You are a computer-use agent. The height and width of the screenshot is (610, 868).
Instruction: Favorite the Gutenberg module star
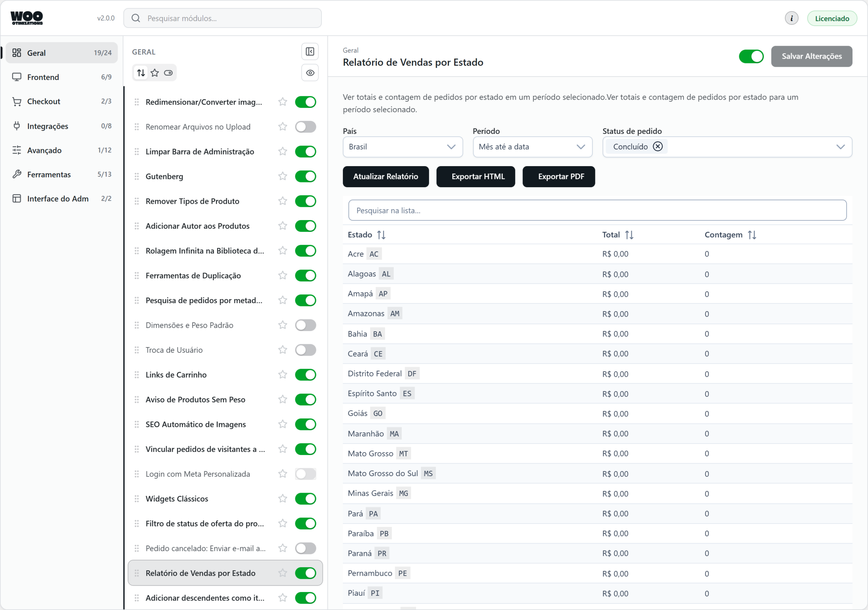282,176
